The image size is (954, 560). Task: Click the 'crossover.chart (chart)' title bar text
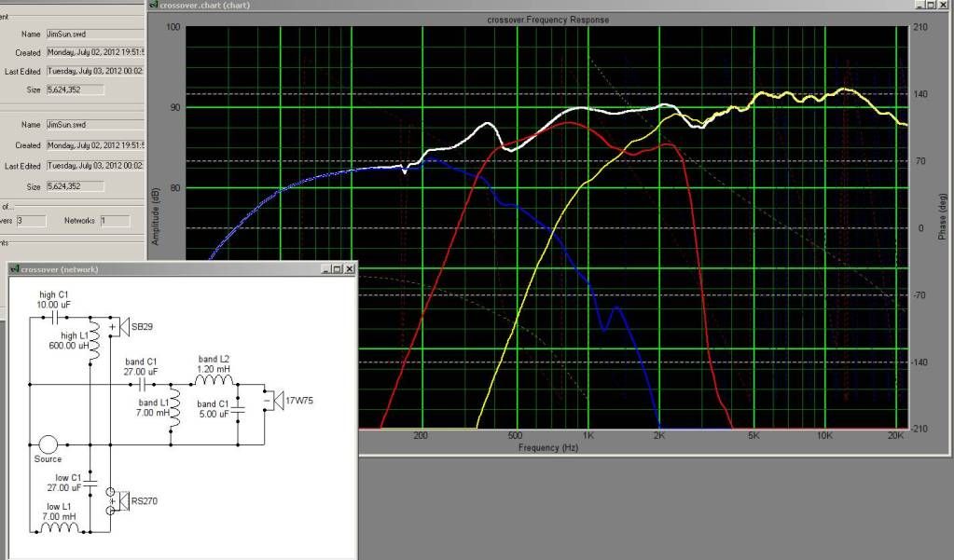(205, 5)
